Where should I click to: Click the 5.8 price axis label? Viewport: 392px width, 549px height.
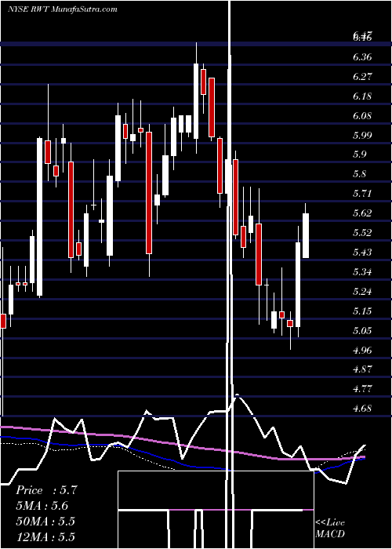(x=361, y=174)
